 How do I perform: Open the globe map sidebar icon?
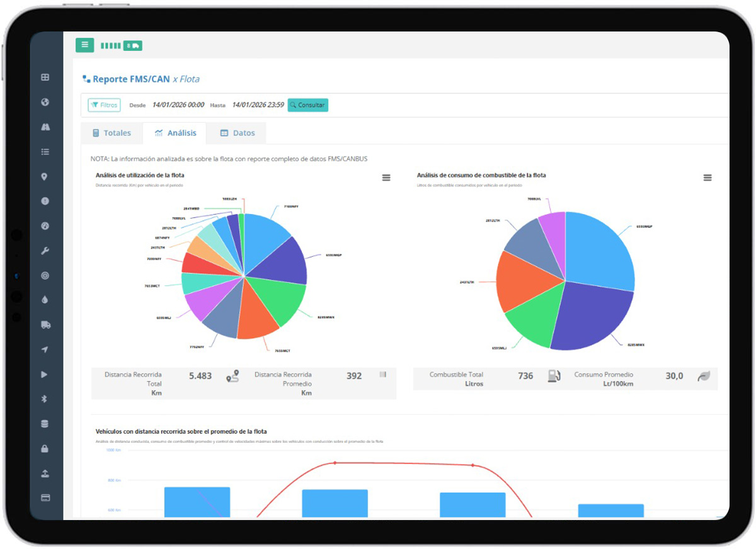(45, 102)
